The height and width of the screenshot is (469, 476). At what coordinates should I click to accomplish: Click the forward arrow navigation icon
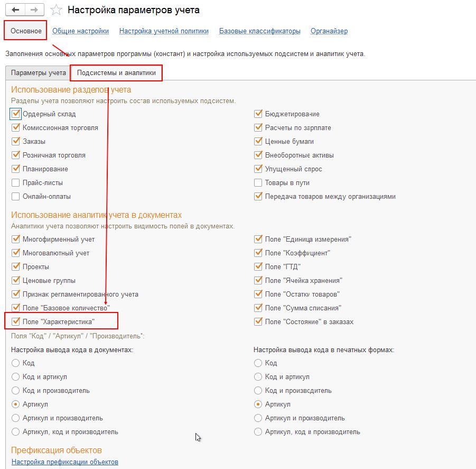(x=34, y=10)
